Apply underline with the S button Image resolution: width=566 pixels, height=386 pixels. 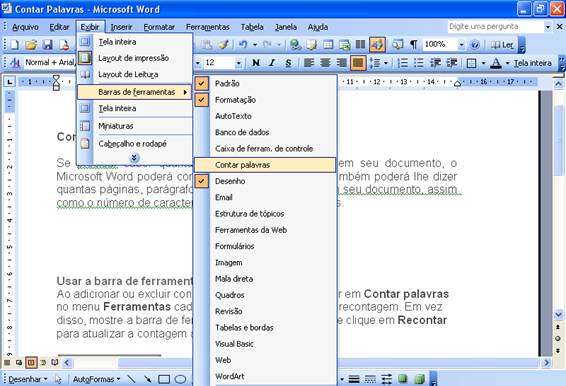[288, 63]
